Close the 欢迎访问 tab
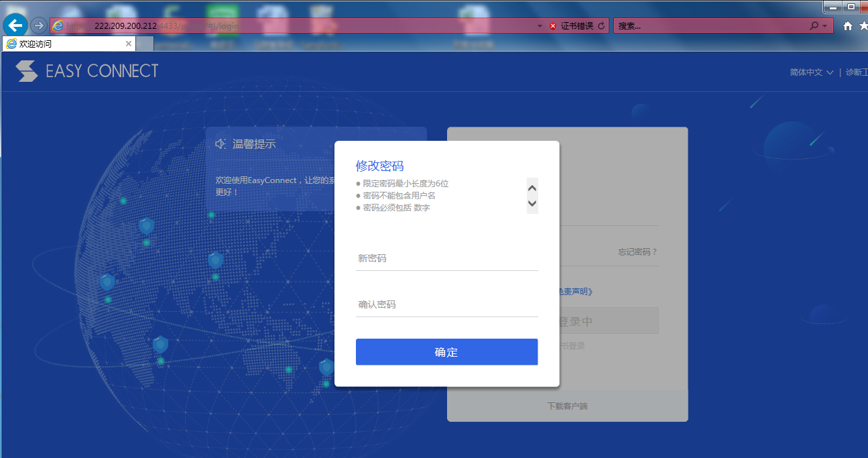Screen dimensions: 868x458 point(129,44)
